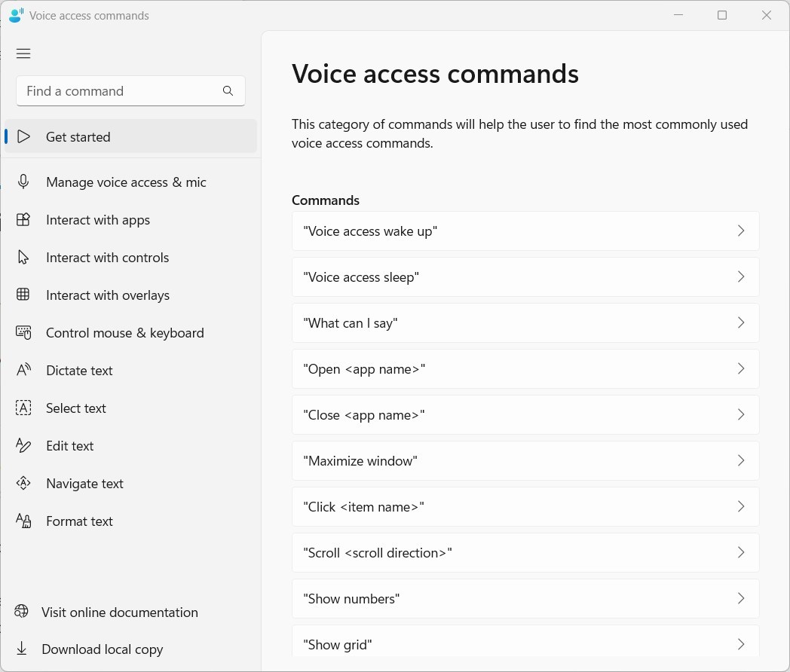Click the Navigate text icon
The width and height of the screenshot is (790, 672).
click(x=23, y=483)
